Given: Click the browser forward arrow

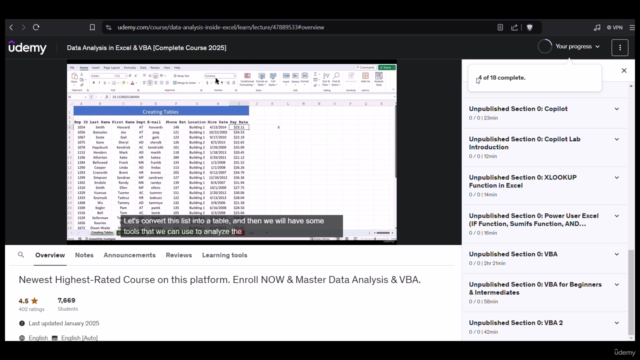Looking at the screenshot, I should (23, 27).
